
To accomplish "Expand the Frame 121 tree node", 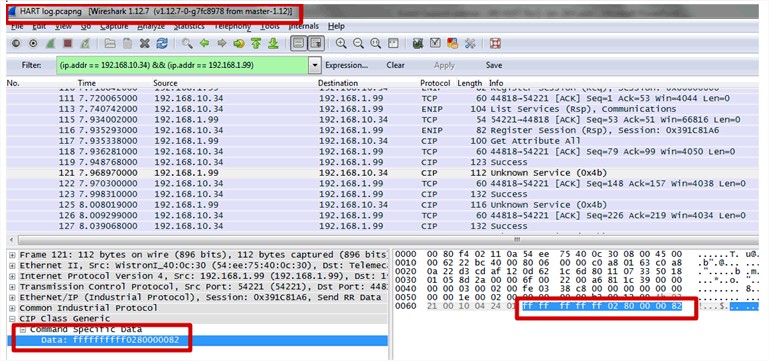I will tap(12, 255).
